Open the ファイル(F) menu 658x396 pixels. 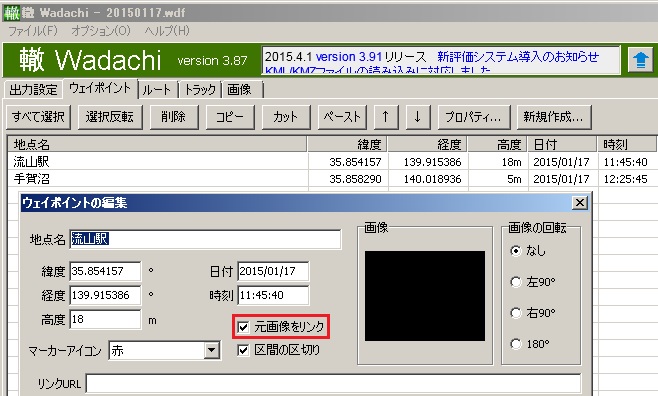tap(33, 31)
